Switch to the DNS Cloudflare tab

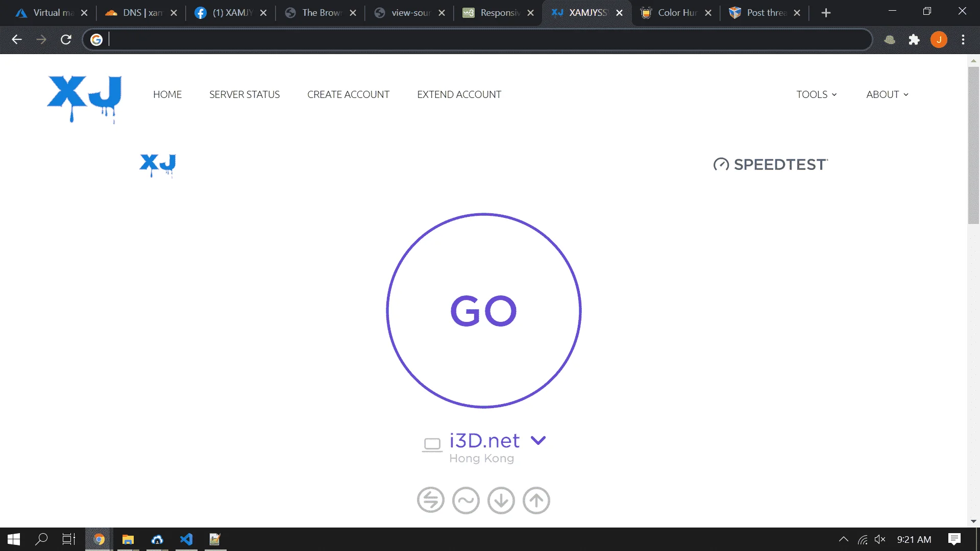141,13
